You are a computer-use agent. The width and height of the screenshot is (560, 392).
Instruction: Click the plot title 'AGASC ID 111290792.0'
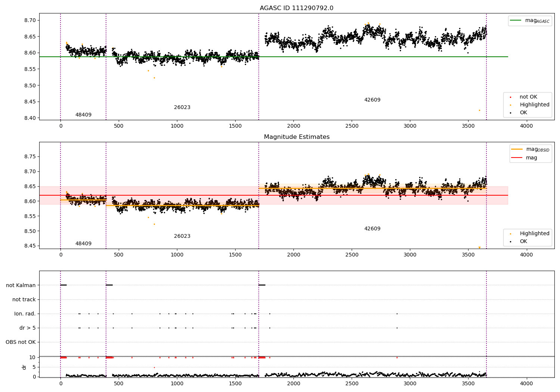[296, 8]
